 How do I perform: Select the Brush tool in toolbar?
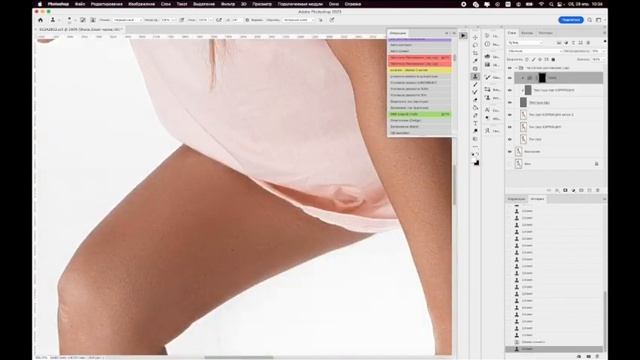coord(475,84)
